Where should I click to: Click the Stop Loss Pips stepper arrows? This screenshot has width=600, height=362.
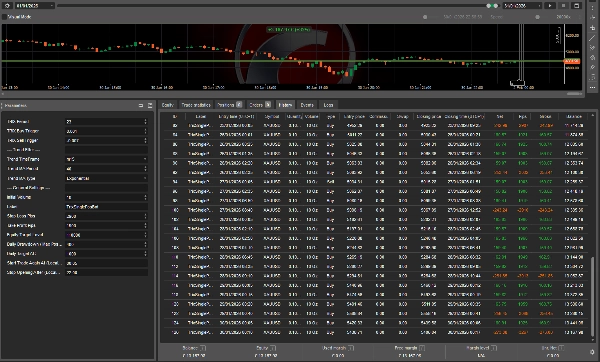(x=145, y=216)
